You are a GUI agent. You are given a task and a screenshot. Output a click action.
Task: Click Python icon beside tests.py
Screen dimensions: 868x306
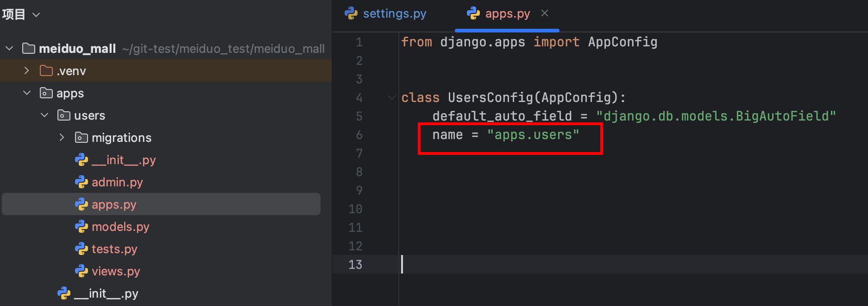(82, 249)
